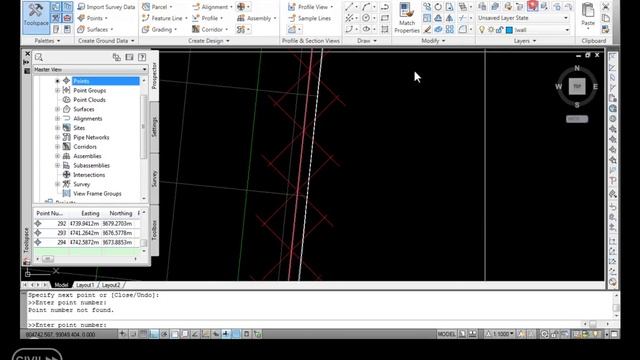
Task: Toggle layer on/off lightbulb icon
Action: 482,30
